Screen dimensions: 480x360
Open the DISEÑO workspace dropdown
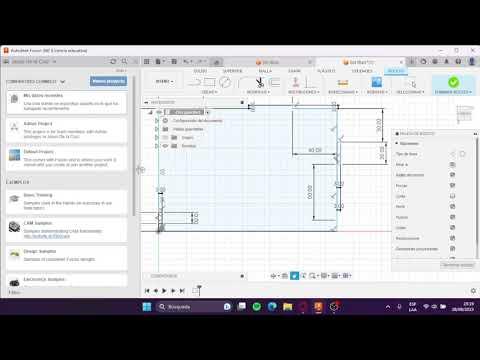click(165, 81)
